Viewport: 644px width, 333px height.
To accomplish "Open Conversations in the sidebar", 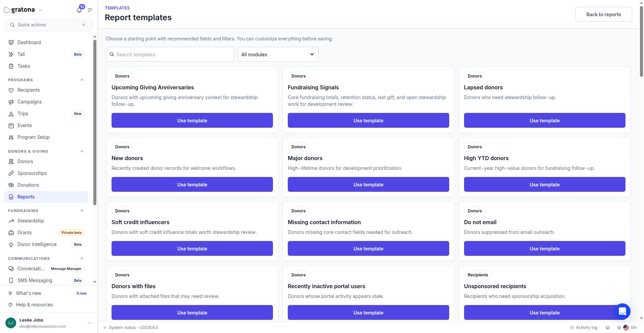I will (46, 269).
